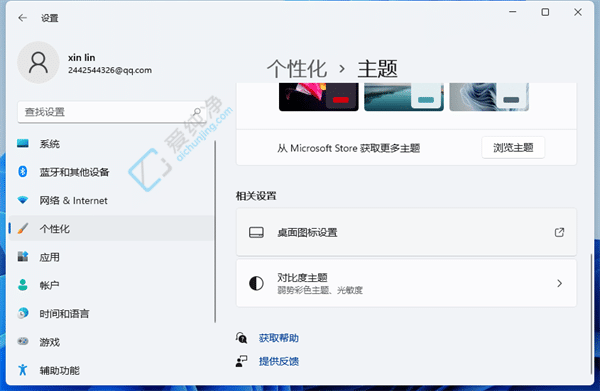Click the 相关设置 heading
Screen dimensions: 600x391
pyautogui.click(x=256, y=196)
